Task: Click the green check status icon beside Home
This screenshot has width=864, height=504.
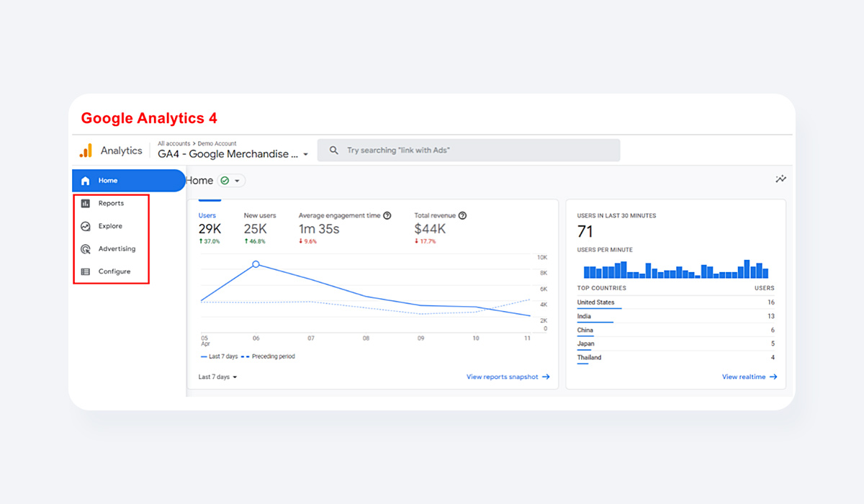Action: pyautogui.click(x=225, y=181)
